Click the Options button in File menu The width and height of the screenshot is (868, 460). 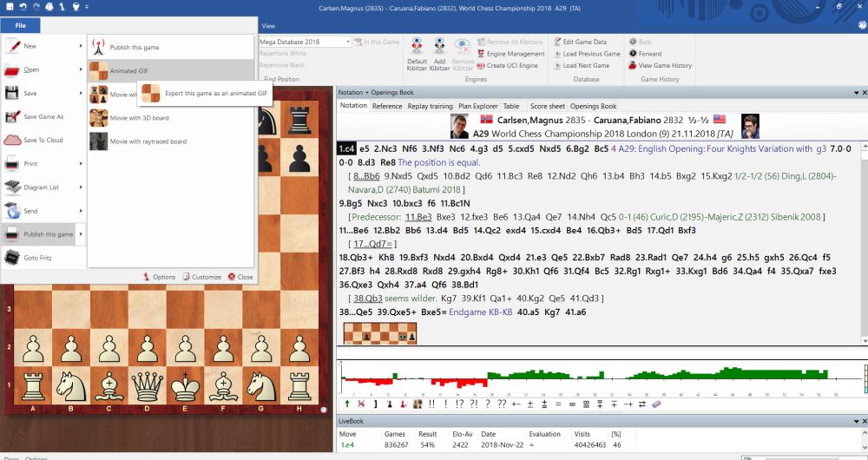(159, 277)
